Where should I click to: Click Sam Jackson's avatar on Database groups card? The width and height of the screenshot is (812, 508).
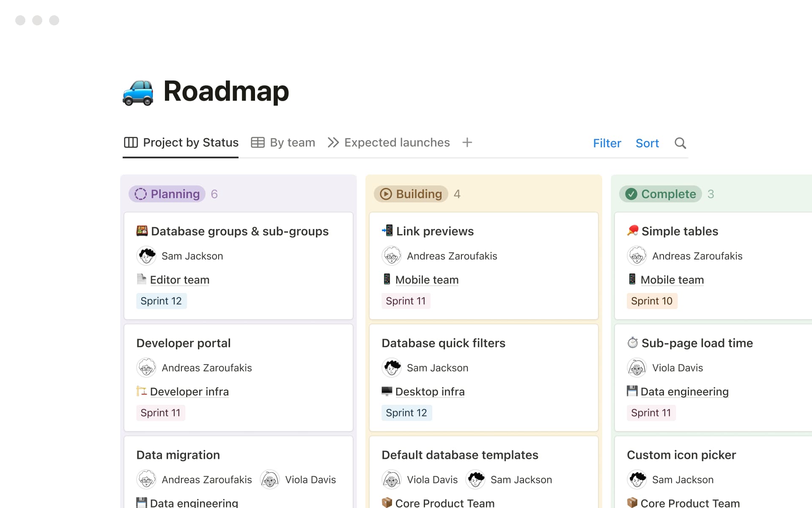pyautogui.click(x=146, y=256)
